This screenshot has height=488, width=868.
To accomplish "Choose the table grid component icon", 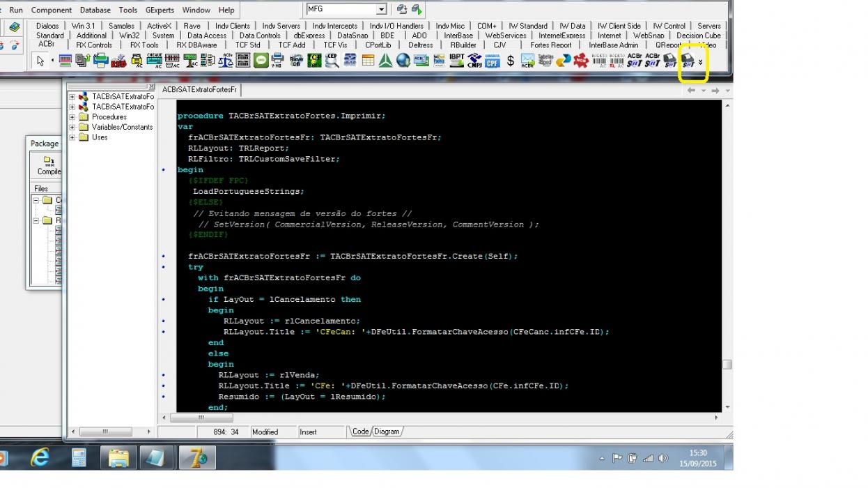I will click(368, 61).
